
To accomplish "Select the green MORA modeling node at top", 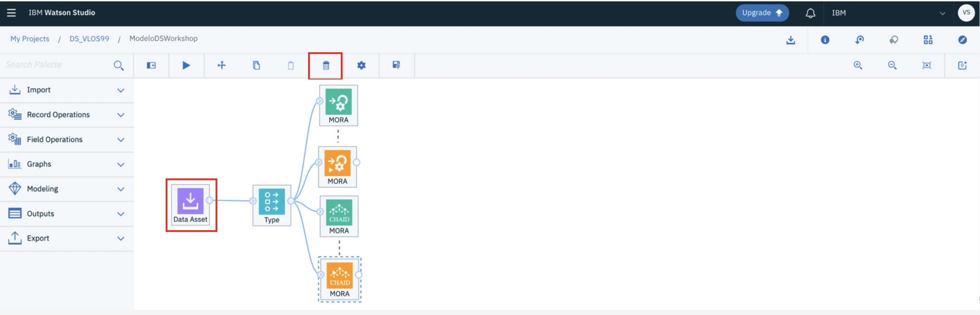I will coord(338,105).
